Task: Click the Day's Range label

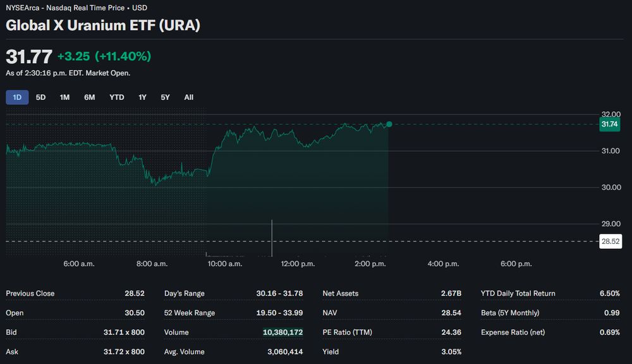Action: 184,293
